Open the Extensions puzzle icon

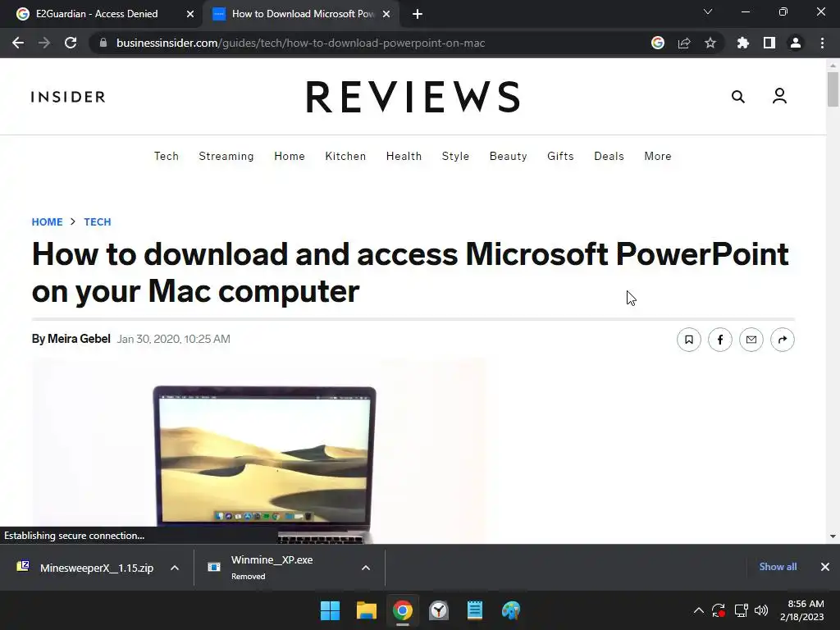(743, 43)
